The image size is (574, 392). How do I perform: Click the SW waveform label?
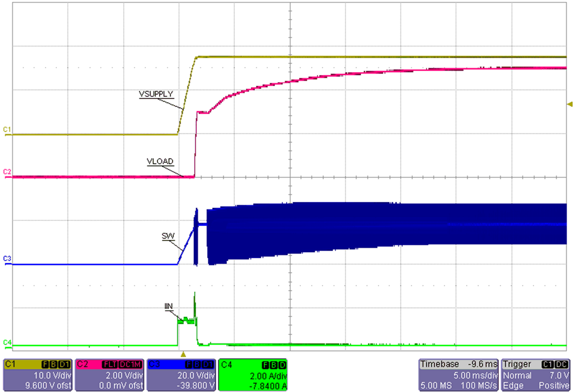pos(168,236)
